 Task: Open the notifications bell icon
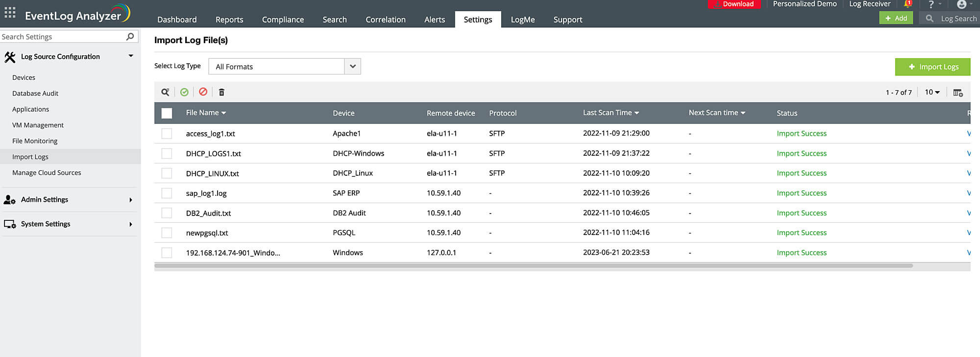907,4
